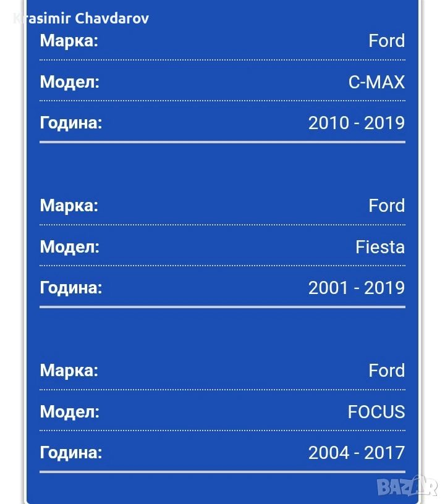Image resolution: width=445 pixels, height=504 pixels.
Task: Click the Марка label in the Fiesta block
Action: (69, 206)
